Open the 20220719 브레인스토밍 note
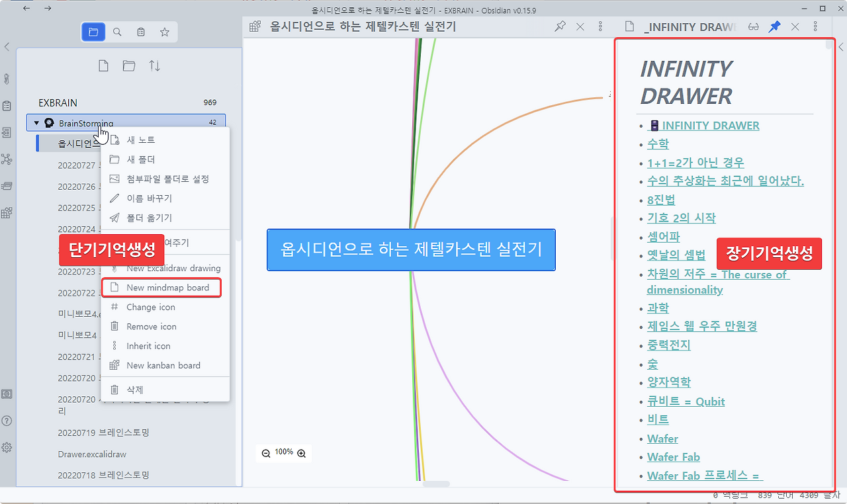The width and height of the screenshot is (847, 504). (103, 433)
